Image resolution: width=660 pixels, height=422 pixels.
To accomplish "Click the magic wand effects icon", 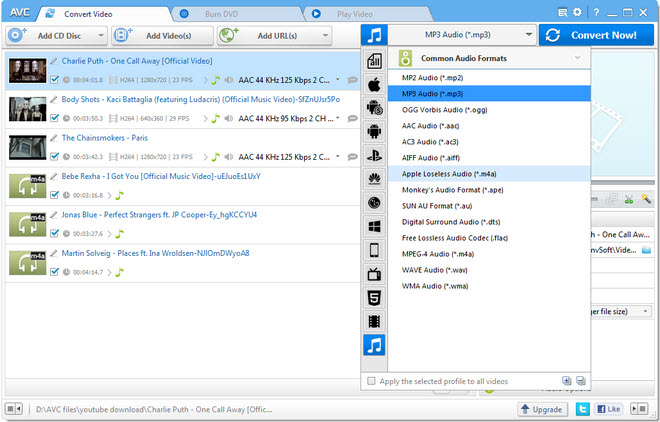I will [x=646, y=199].
